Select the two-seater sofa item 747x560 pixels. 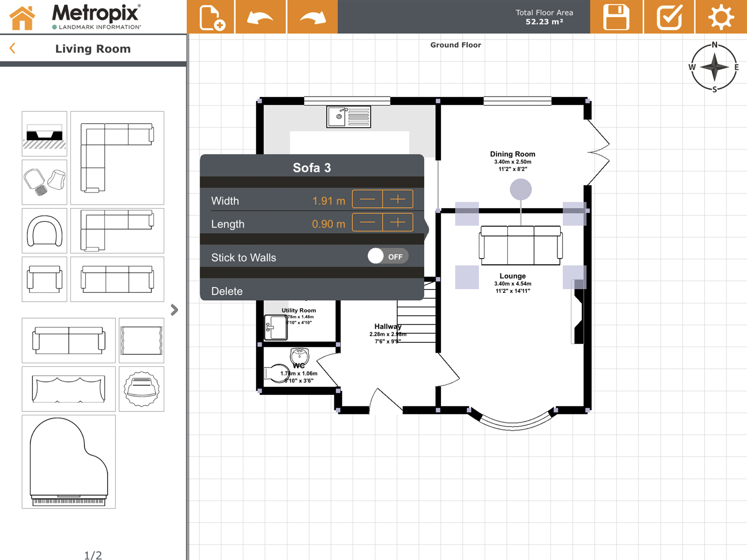click(69, 340)
